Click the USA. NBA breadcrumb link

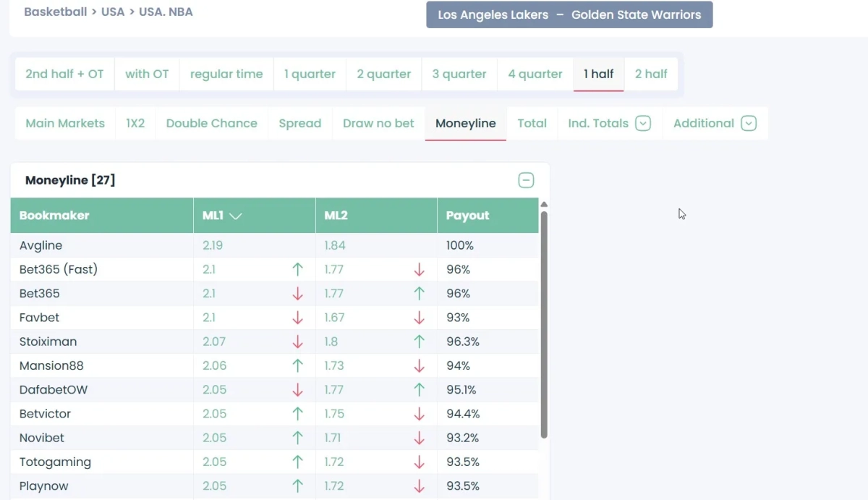point(166,12)
